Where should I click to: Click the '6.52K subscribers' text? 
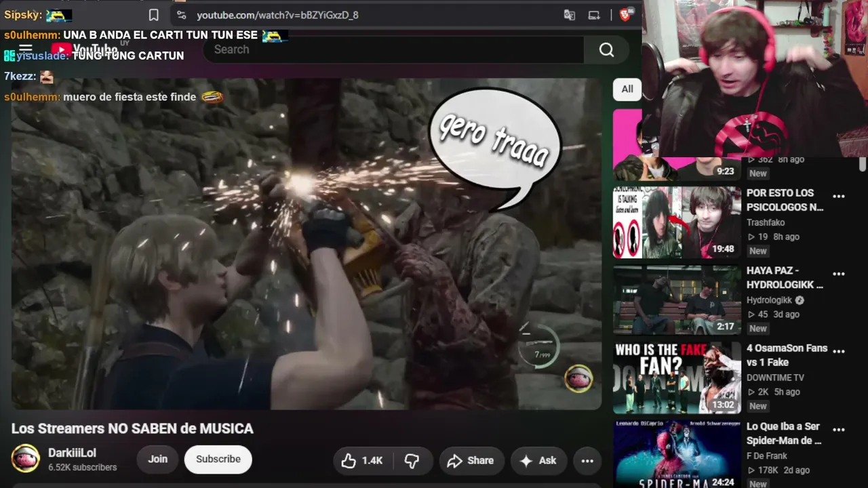[x=83, y=468]
